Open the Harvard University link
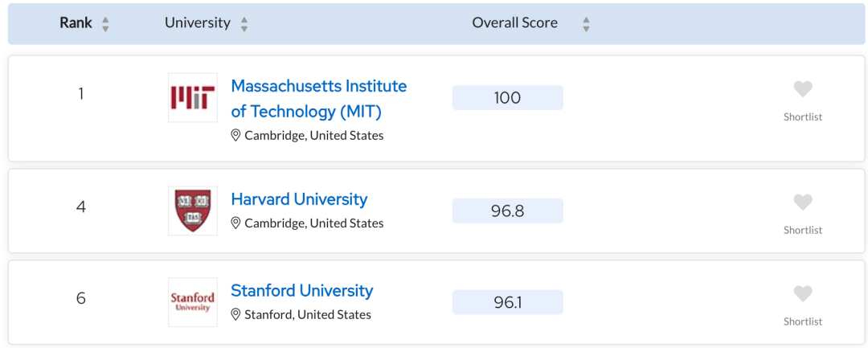868x348 pixels. point(299,199)
